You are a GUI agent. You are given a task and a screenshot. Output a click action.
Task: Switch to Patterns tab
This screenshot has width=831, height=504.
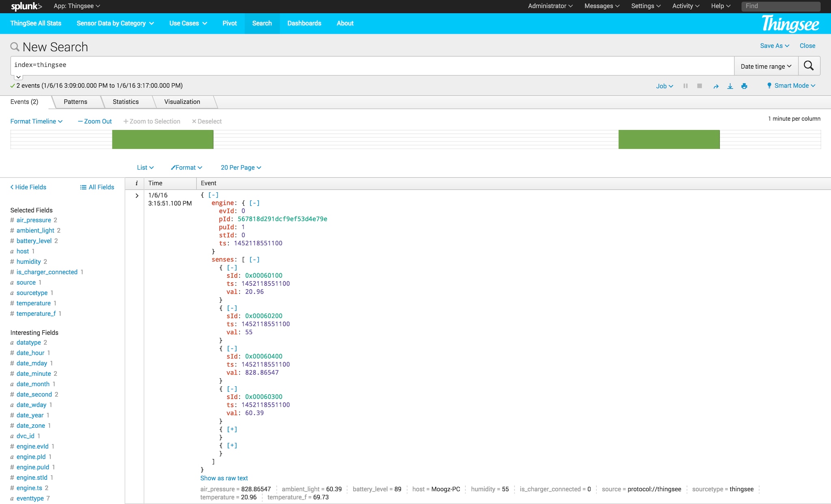75,102
